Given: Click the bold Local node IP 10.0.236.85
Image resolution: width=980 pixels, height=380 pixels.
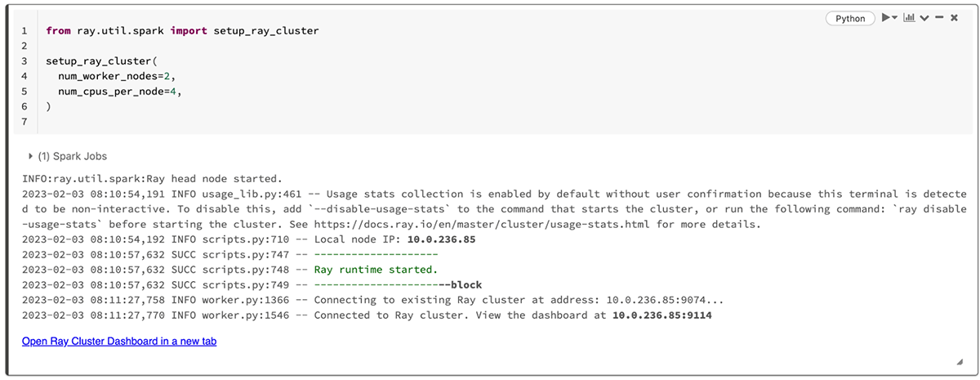Looking at the screenshot, I should (439, 239).
